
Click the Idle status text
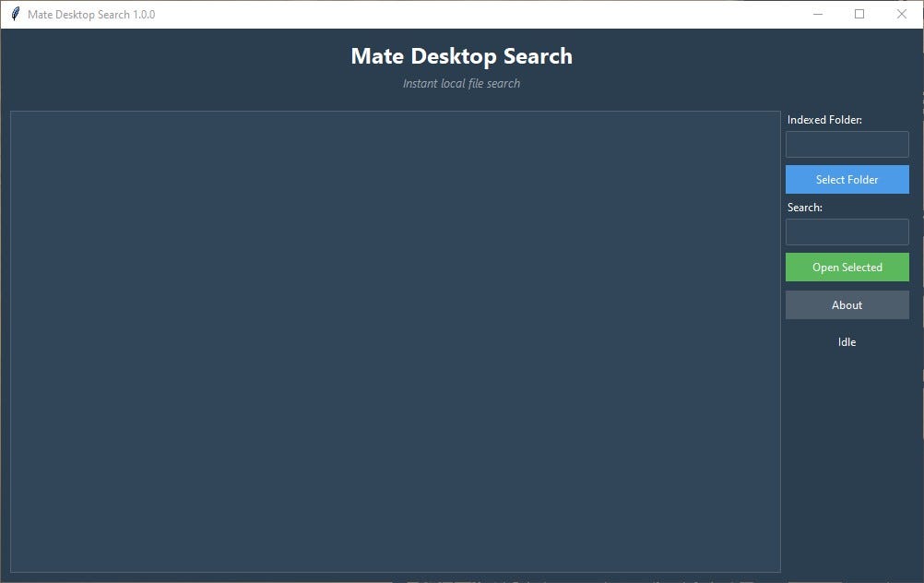tap(847, 342)
